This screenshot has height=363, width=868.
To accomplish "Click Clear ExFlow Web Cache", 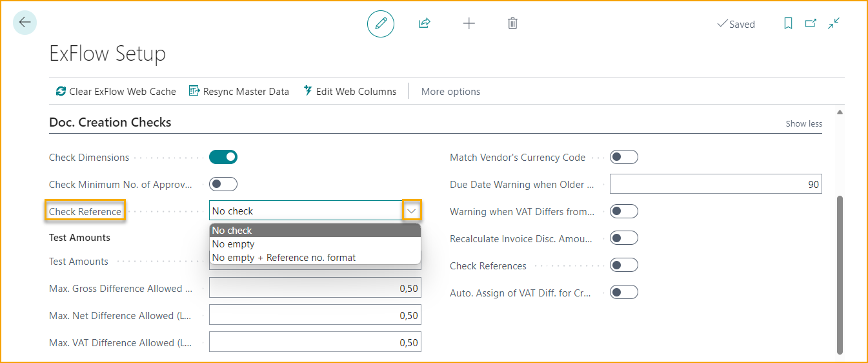I will click(116, 92).
